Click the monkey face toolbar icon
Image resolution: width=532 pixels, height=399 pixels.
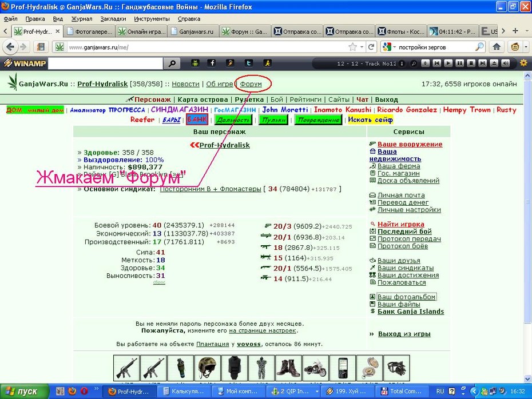point(515,47)
